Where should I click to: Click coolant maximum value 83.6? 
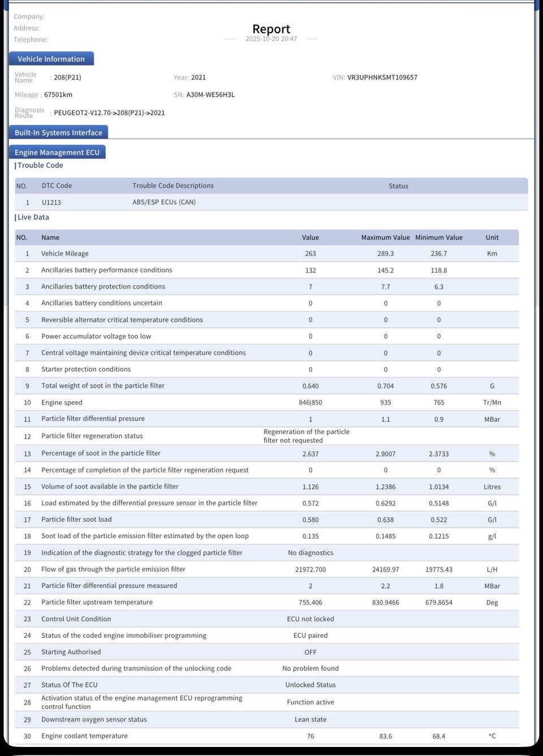386,736
